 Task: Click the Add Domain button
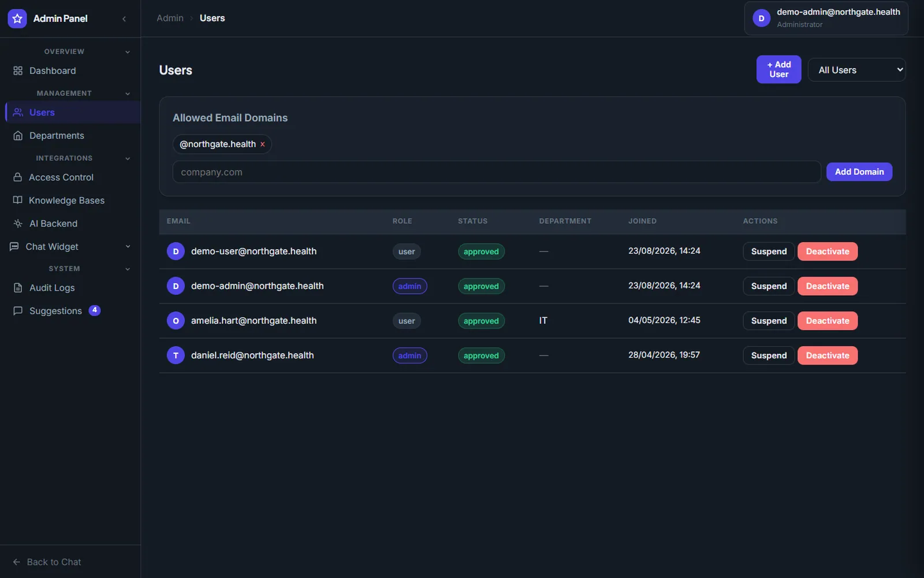point(859,172)
